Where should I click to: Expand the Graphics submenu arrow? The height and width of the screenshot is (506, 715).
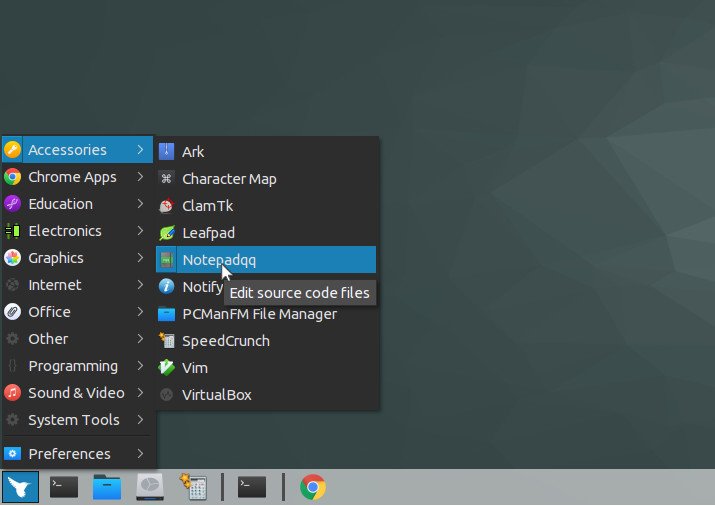[140, 258]
